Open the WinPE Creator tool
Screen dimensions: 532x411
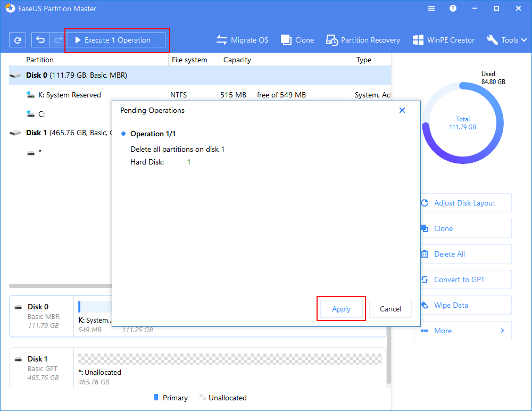[443, 40]
